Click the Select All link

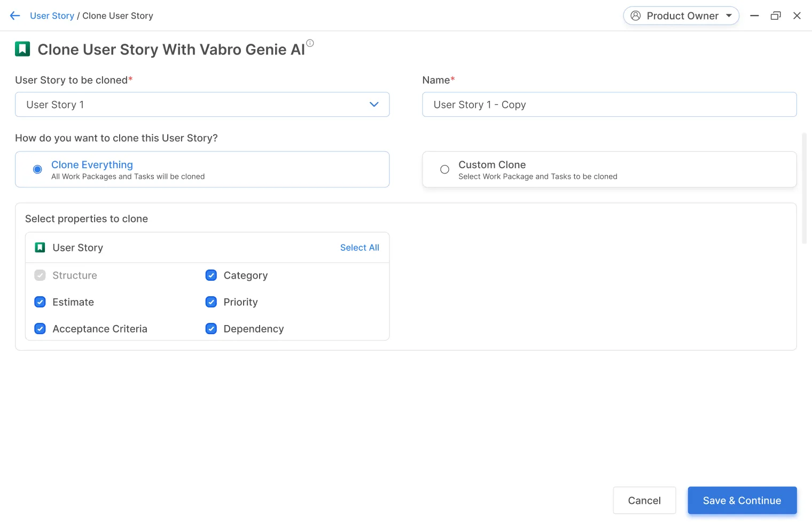click(360, 248)
